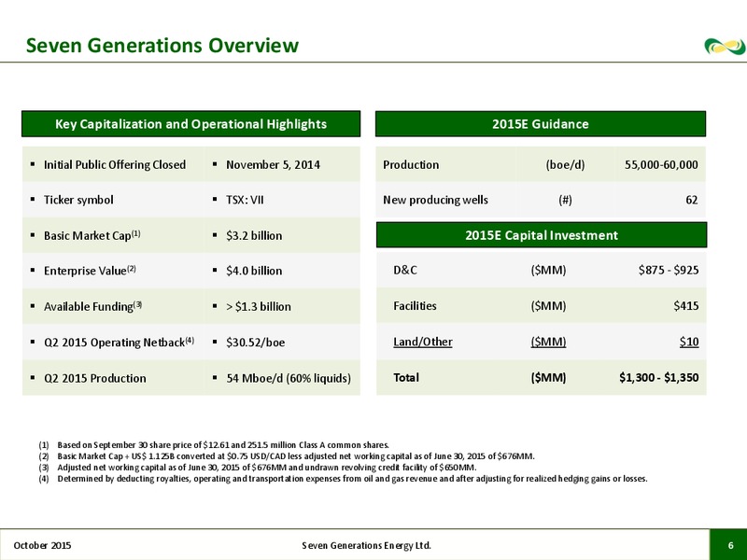The width and height of the screenshot is (747, 560).
Task: Click the '($MM)' unit in Facilities row
Action: [x=548, y=306]
